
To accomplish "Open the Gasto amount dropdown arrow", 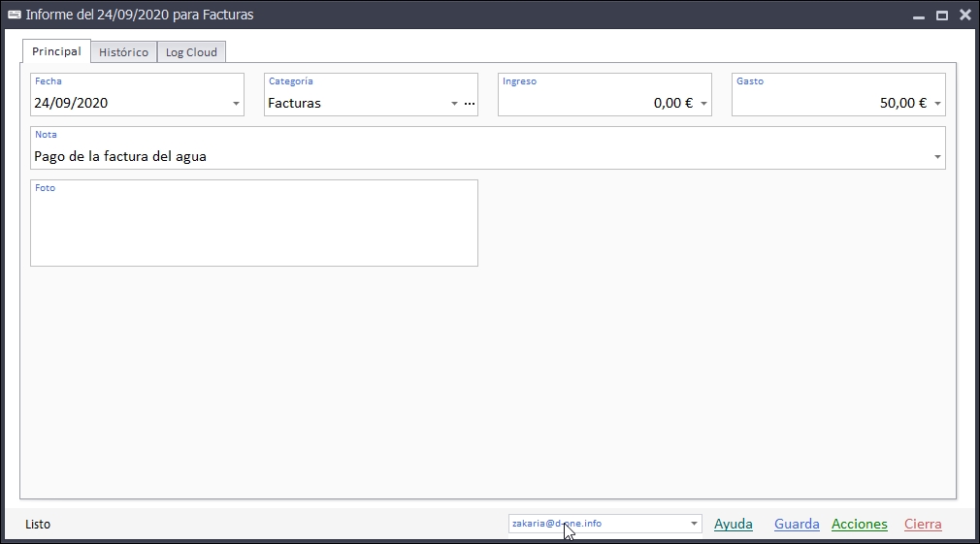I will tap(937, 104).
